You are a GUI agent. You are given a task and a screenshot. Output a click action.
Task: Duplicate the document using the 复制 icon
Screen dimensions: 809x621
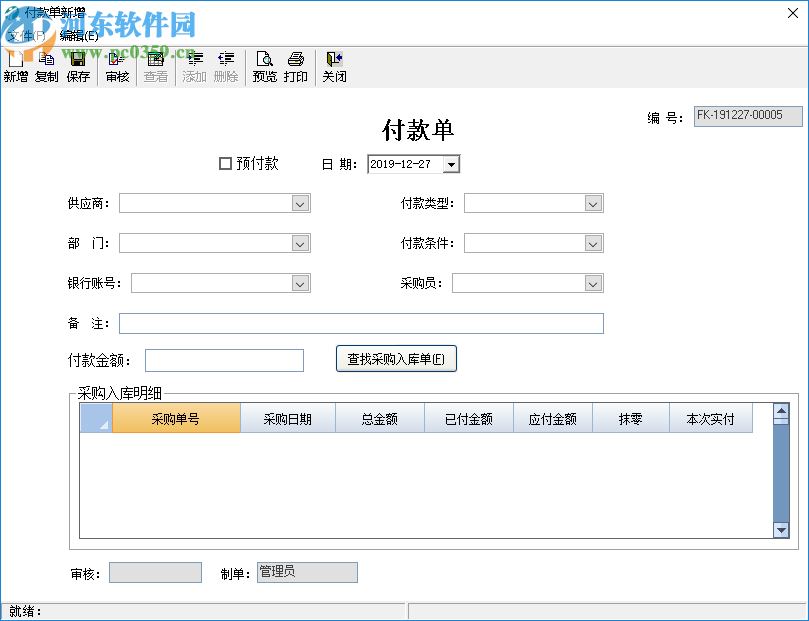click(46, 65)
